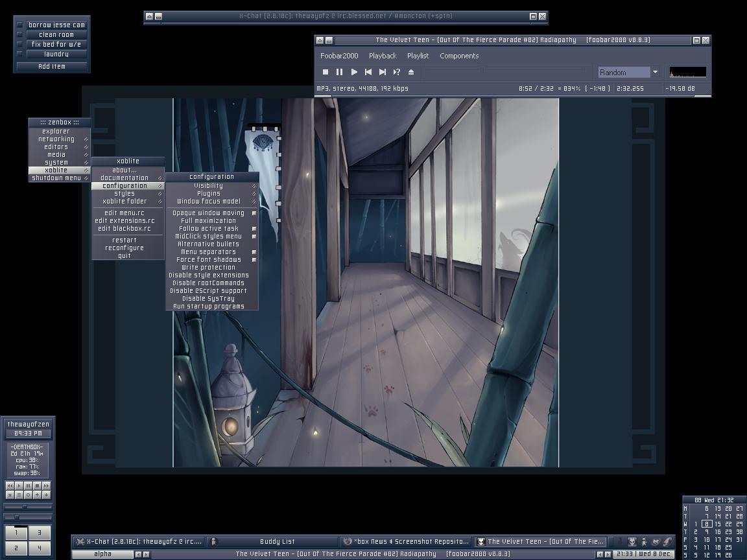Click the alien-head system tray icon
The image size is (747, 560).
[x=632, y=541]
